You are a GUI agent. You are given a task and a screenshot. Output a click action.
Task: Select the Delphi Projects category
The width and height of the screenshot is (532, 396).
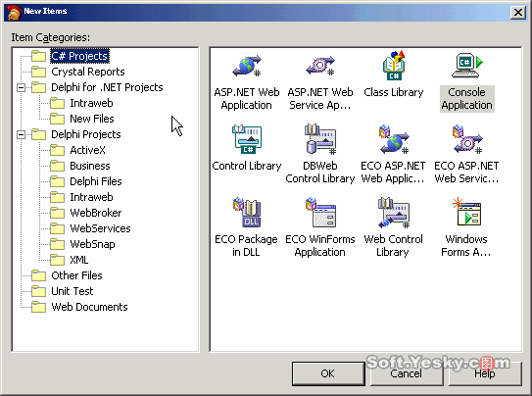pyautogui.click(x=86, y=134)
